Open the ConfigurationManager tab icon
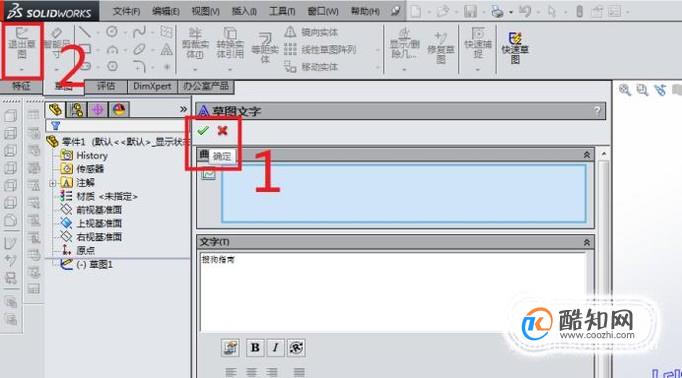Viewport: 682px width, 378px height. [x=98, y=110]
